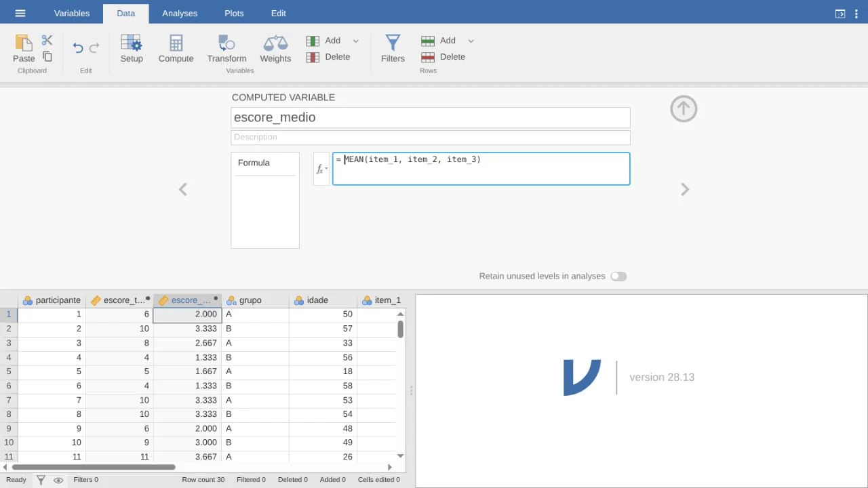Viewport: 868px width, 488px height.
Task: Click the Description input field
Action: 431,137
